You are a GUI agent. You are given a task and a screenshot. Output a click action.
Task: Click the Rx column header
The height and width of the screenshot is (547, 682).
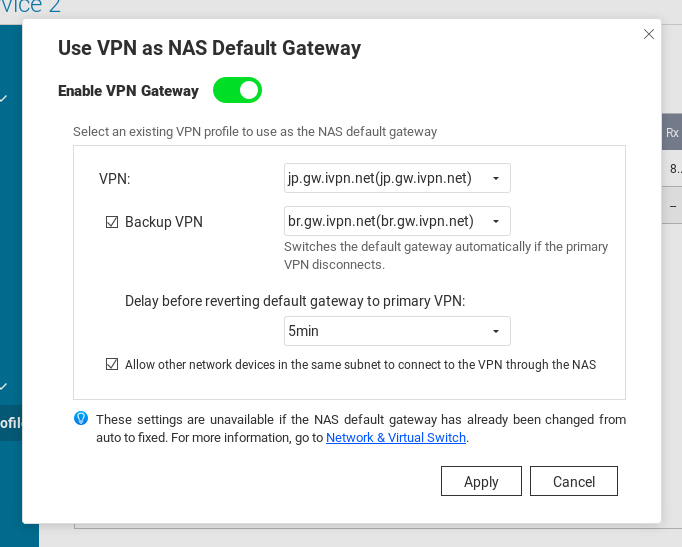click(672, 132)
